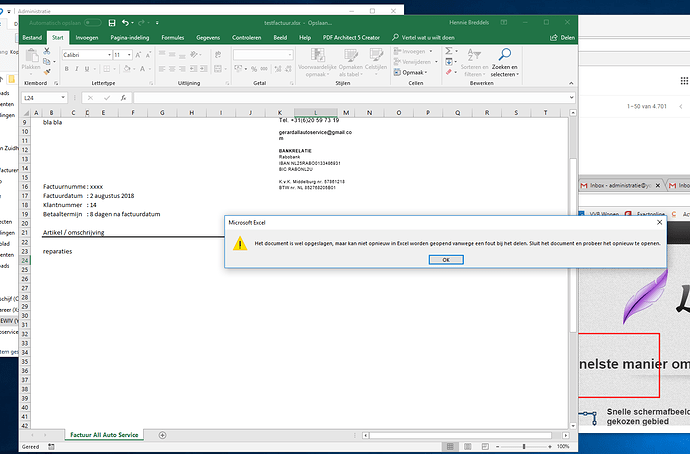Click the Vertel wat u wilt doen search
The image size is (690, 454).
(423, 37)
